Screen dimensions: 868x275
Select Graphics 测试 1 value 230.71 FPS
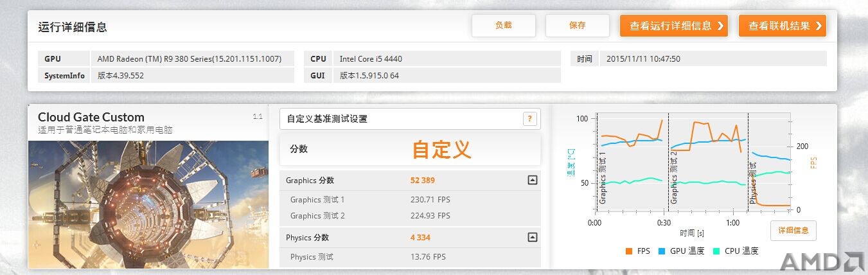pyautogui.click(x=430, y=200)
